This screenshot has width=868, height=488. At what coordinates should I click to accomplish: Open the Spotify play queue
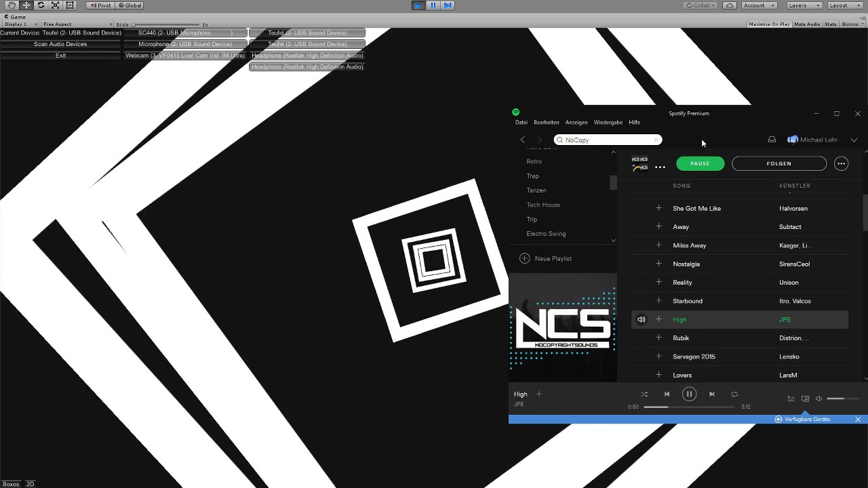click(791, 399)
